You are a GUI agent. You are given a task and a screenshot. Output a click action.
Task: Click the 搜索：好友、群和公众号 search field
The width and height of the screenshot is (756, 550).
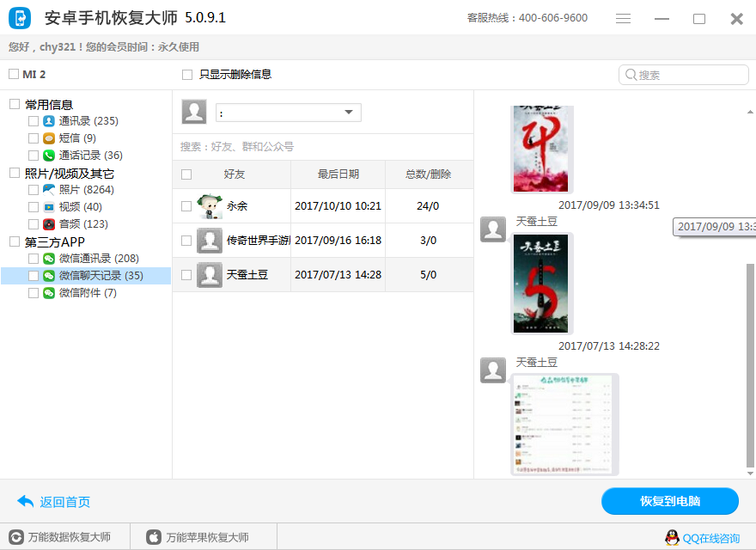pyautogui.click(x=323, y=147)
